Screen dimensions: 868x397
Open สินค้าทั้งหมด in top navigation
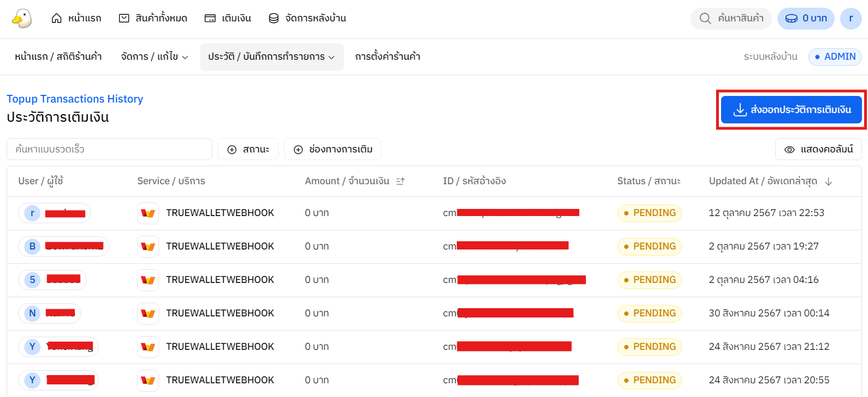153,19
